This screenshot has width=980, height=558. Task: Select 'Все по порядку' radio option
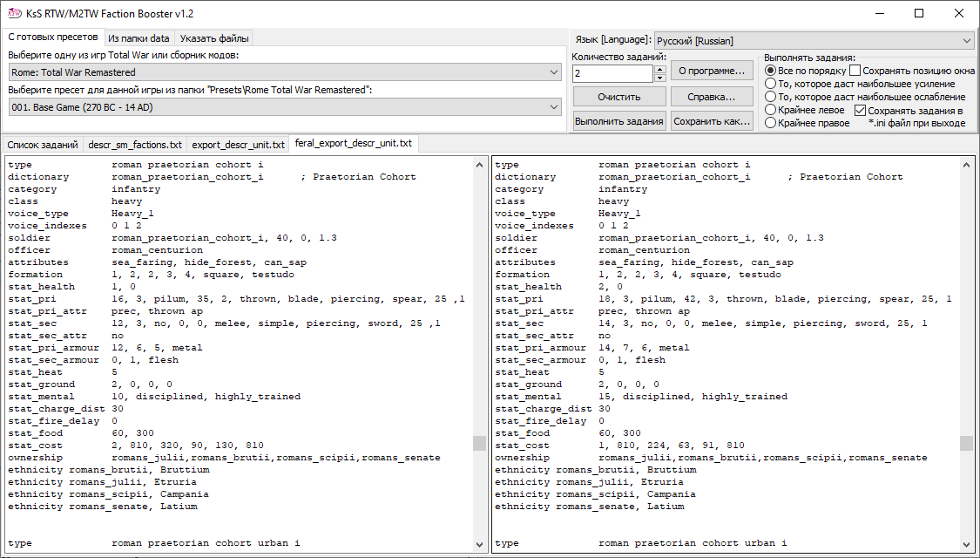click(x=770, y=71)
